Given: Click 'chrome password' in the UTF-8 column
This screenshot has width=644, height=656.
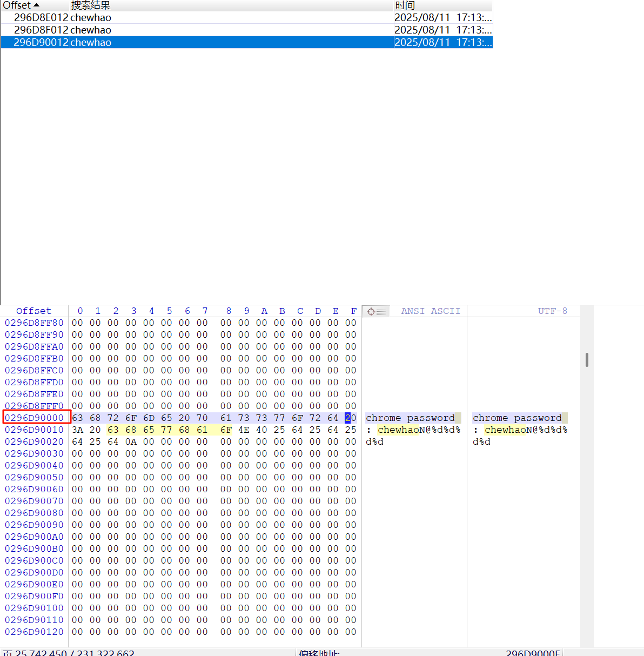Looking at the screenshot, I should click(x=517, y=418).
